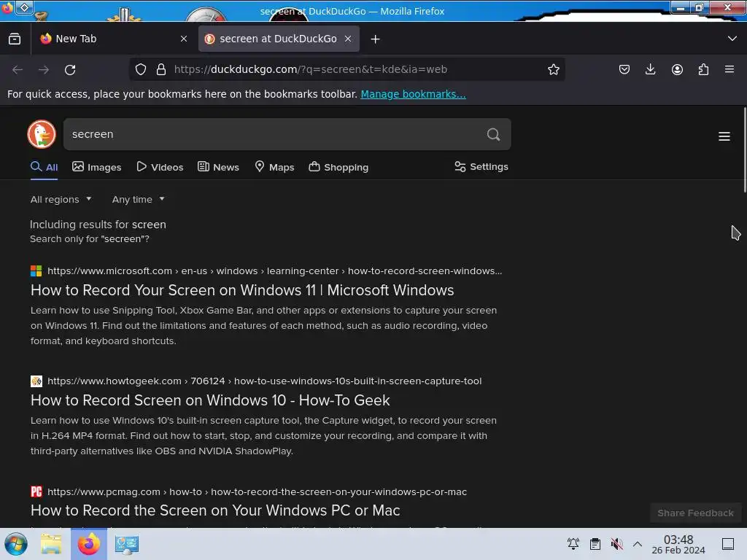
Task: Submit search with magnifier icon
Action: 494,134
